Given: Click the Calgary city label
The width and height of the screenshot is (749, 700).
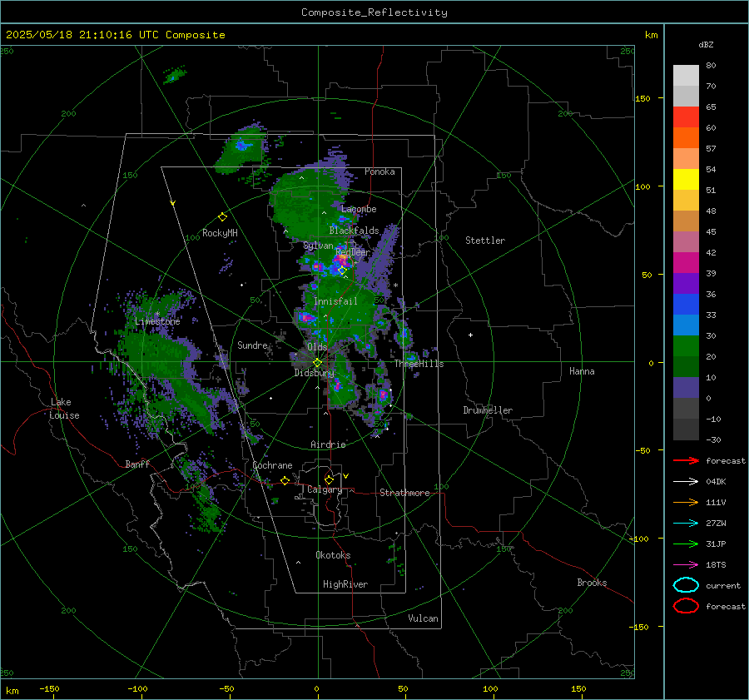Looking at the screenshot, I should pyautogui.click(x=325, y=489).
